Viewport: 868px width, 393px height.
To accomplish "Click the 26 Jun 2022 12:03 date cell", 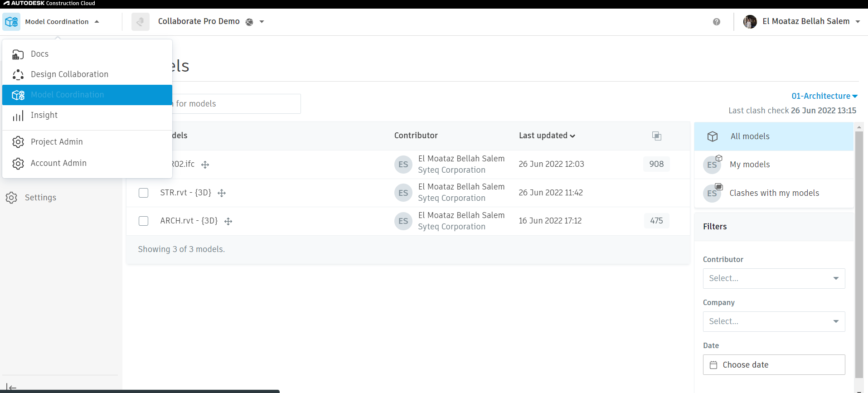I will coord(551,164).
